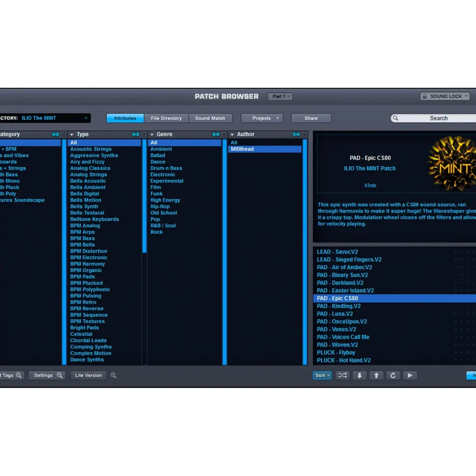The width and height of the screenshot is (476, 476).
Task: Select Hip-Hop genre
Action: tap(160, 206)
